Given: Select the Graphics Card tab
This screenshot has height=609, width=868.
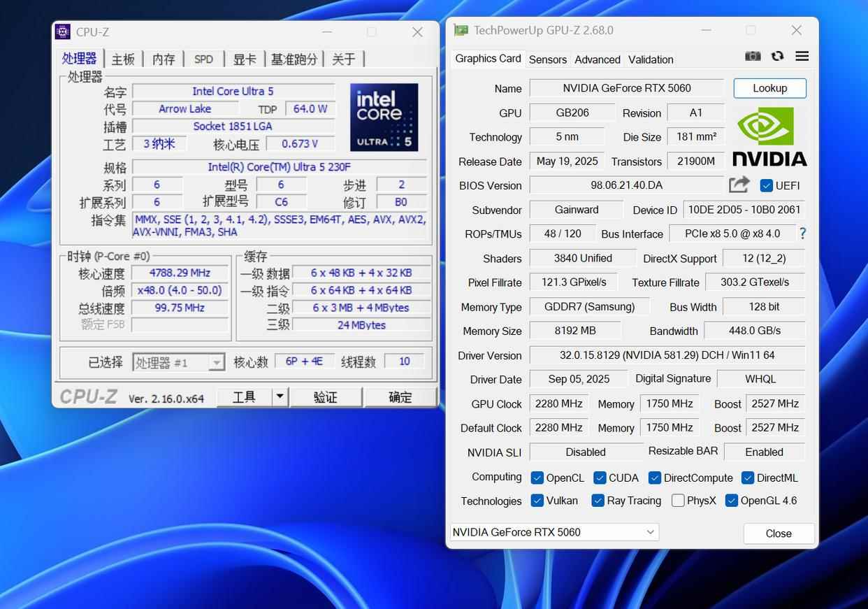Looking at the screenshot, I should (488, 59).
